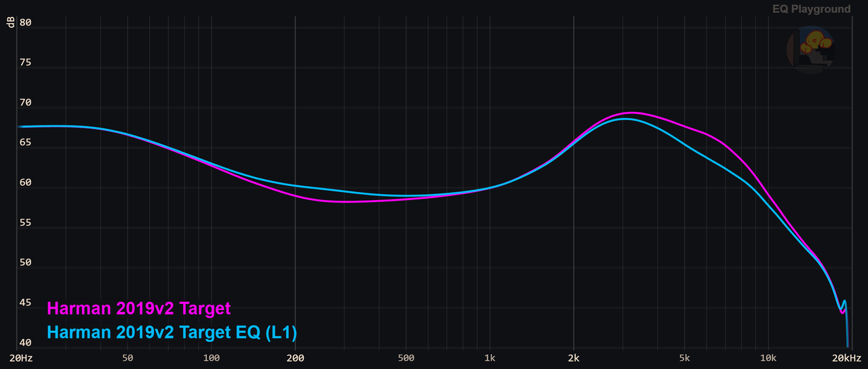Click the dB unit label on vertical axis
This screenshot has height=369, width=868.
click(x=10, y=23)
